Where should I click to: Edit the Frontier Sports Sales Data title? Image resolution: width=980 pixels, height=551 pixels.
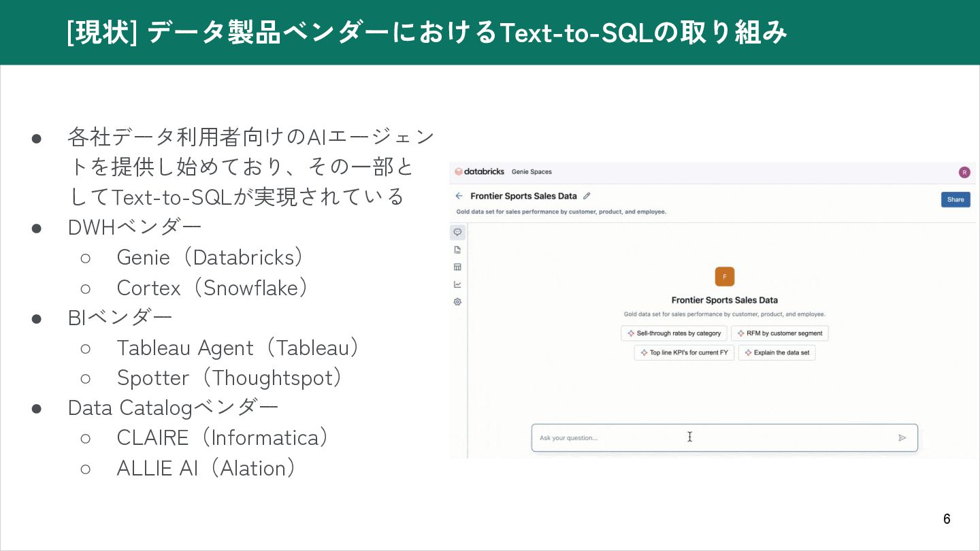(587, 196)
